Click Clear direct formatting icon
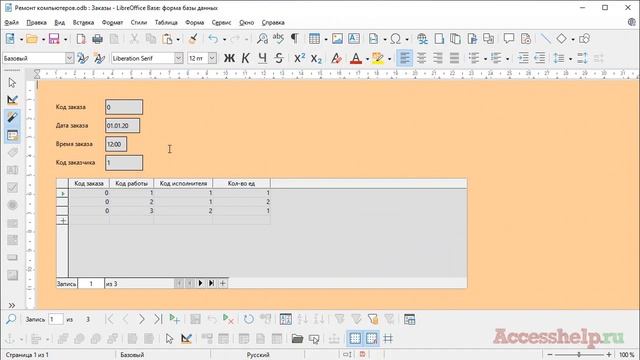640x360 pixels. click(336, 58)
